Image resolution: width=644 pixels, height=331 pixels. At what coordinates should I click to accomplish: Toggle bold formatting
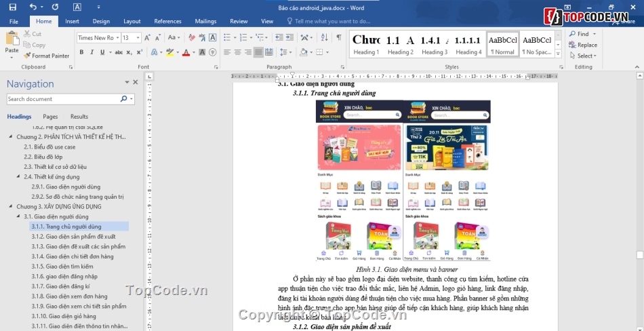coord(81,52)
